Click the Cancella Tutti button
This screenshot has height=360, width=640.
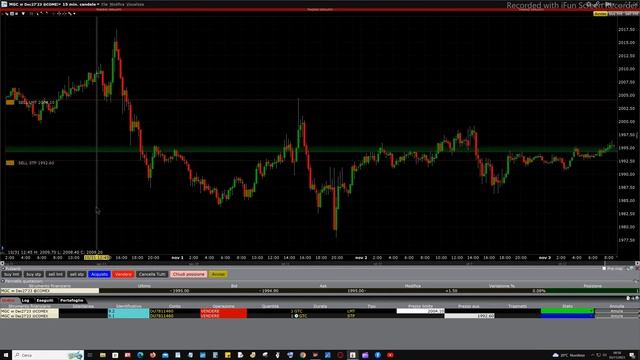[x=152, y=274]
